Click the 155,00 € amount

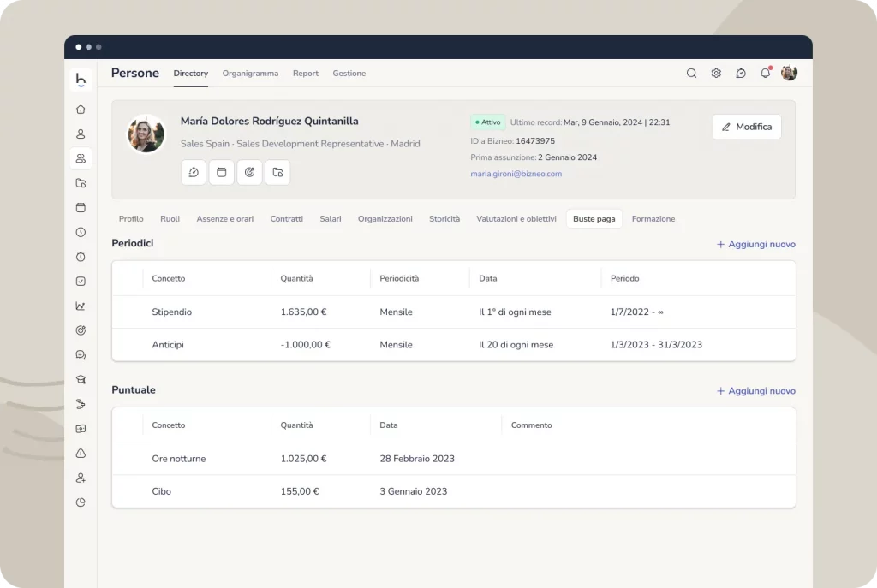[x=300, y=491]
